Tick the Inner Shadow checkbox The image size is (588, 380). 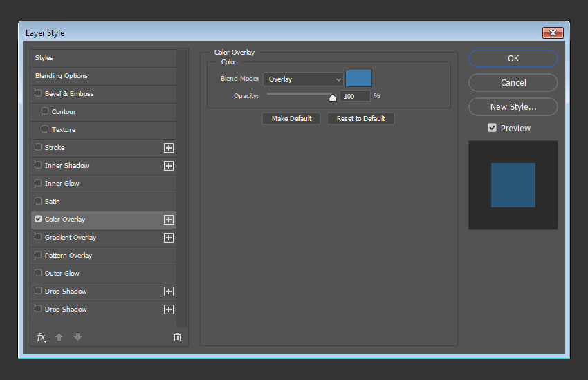point(38,164)
